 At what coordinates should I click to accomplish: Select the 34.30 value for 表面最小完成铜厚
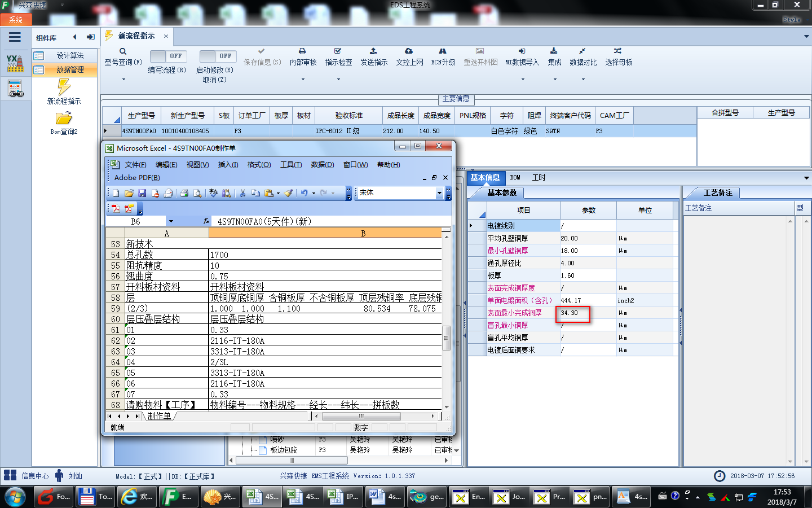tap(588, 313)
